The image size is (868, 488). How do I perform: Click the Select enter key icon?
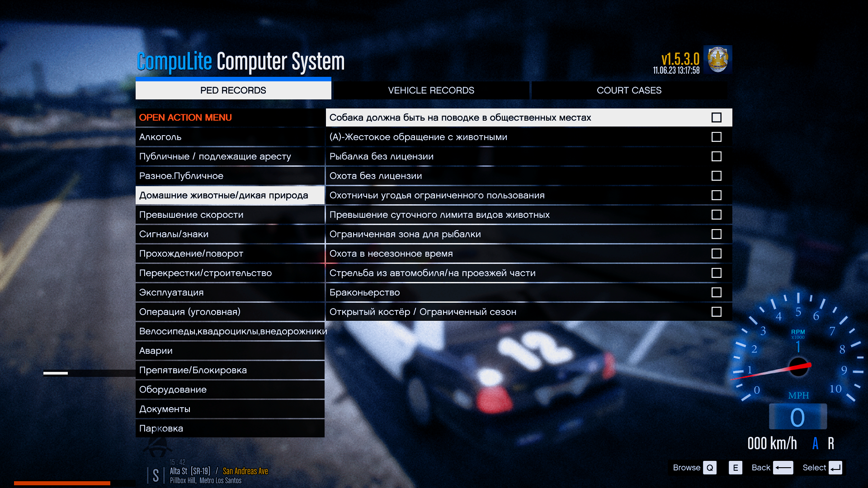tap(835, 468)
